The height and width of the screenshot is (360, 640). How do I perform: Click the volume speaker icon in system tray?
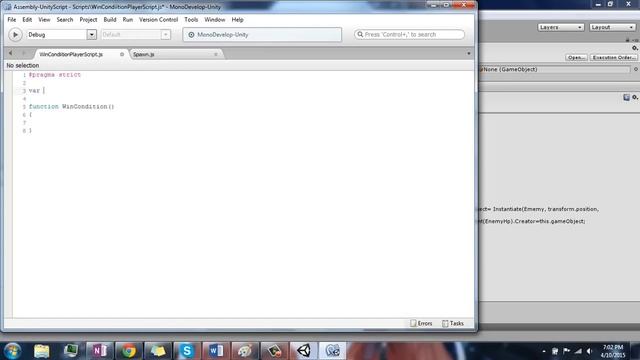(589, 351)
